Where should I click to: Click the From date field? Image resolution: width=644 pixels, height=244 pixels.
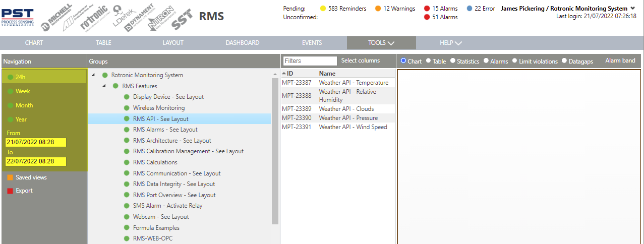click(36, 143)
